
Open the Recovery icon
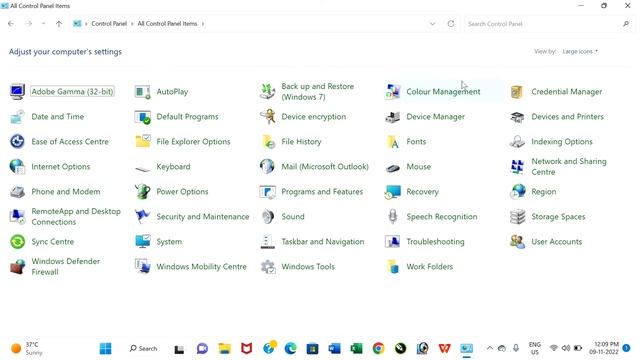click(x=393, y=191)
